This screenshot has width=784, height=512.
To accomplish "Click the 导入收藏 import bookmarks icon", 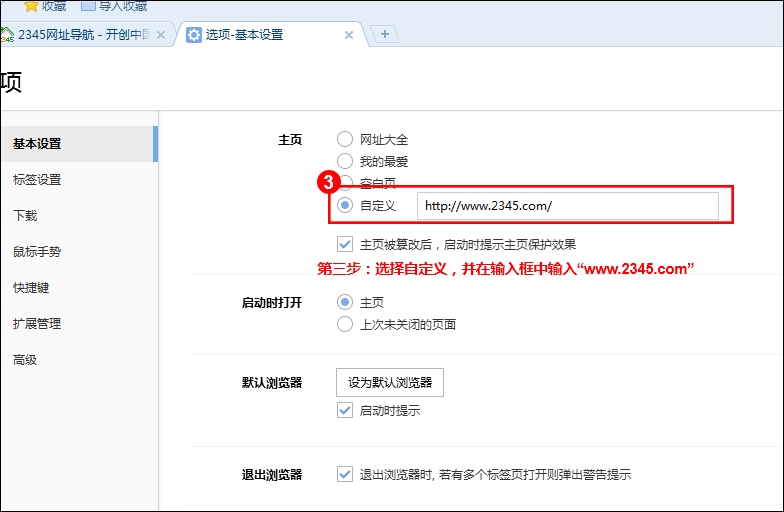I will pos(88,5).
